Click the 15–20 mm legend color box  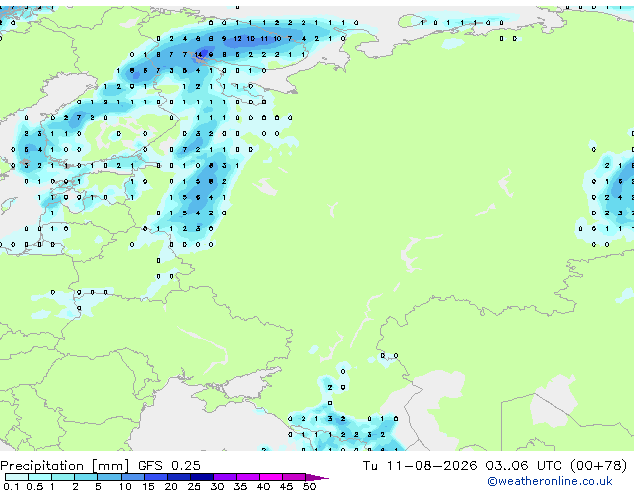click(155, 477)
